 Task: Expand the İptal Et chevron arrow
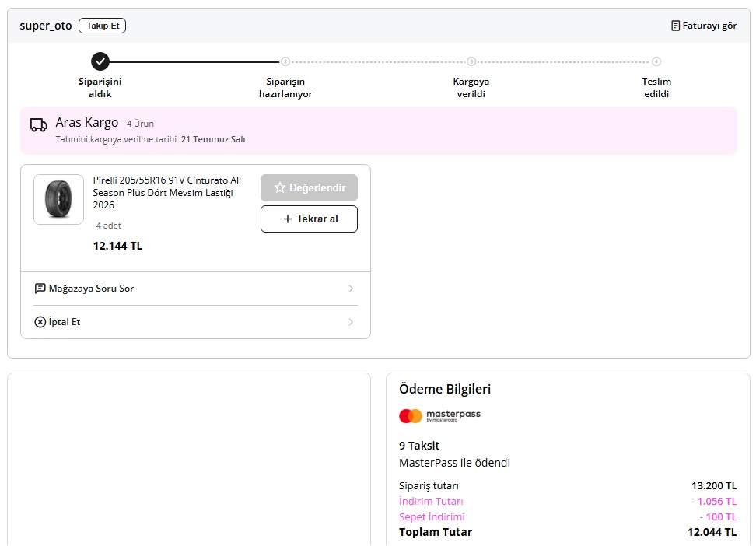[351, 322]
